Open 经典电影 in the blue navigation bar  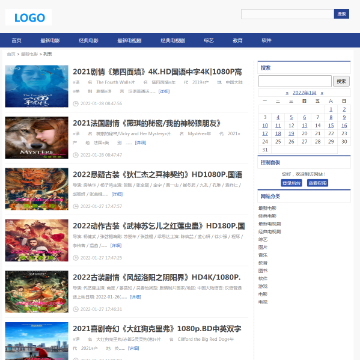coord(88,41)
